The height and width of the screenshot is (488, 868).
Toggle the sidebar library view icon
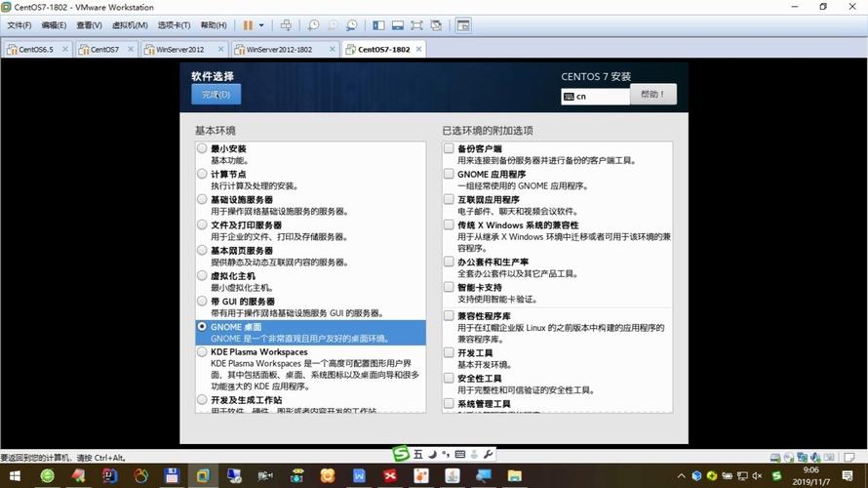378,24
